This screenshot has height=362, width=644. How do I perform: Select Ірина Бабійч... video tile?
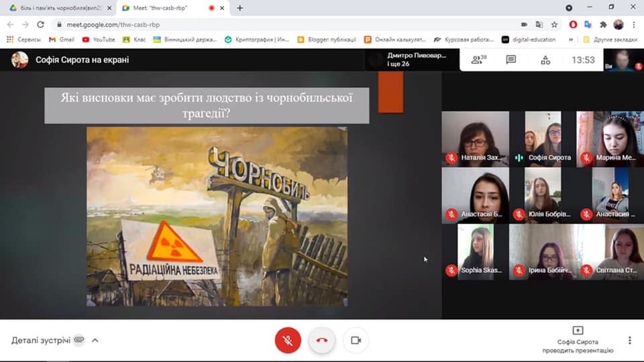click(543, 252)
